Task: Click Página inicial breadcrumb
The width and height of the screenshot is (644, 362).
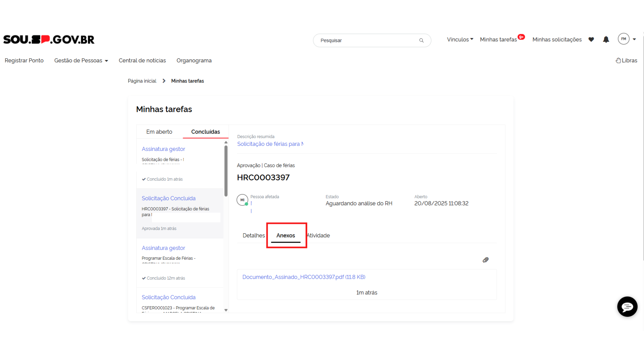Action: click(x=142, y=81)
